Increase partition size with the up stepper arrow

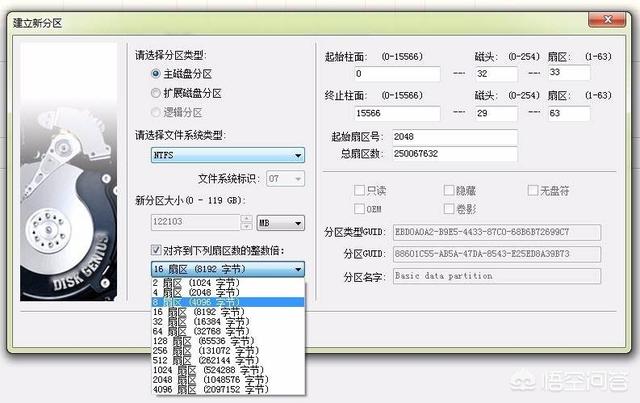(x=246, y=218)
